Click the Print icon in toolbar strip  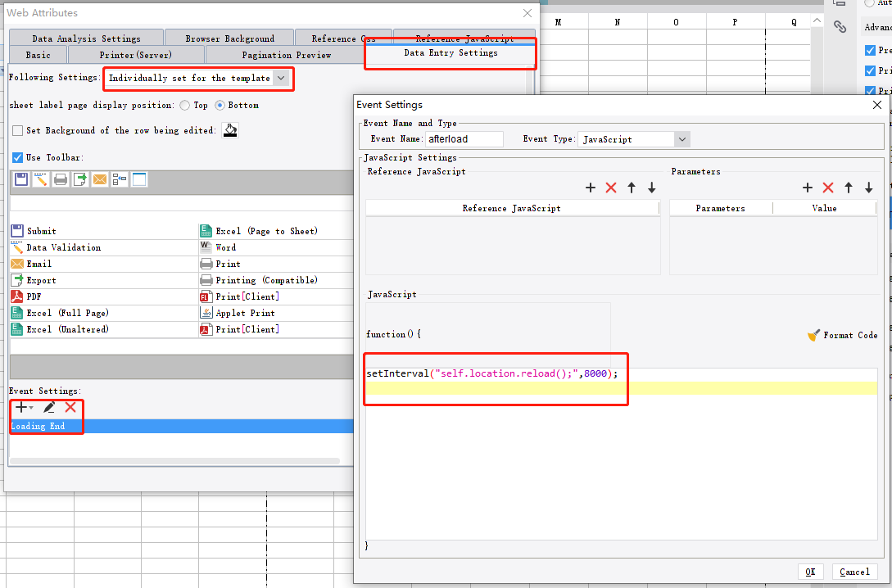point(61,179)
